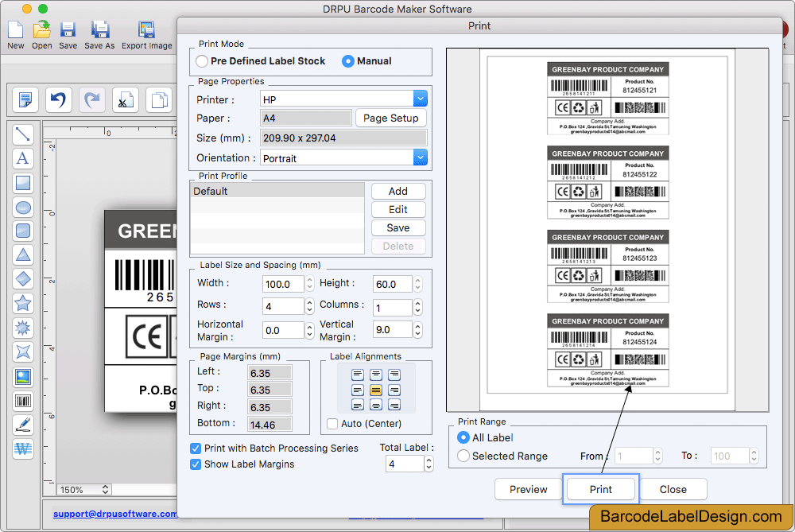795x532 pixels.
Task: Click the Preview button
Action: [x=529, y=489]
